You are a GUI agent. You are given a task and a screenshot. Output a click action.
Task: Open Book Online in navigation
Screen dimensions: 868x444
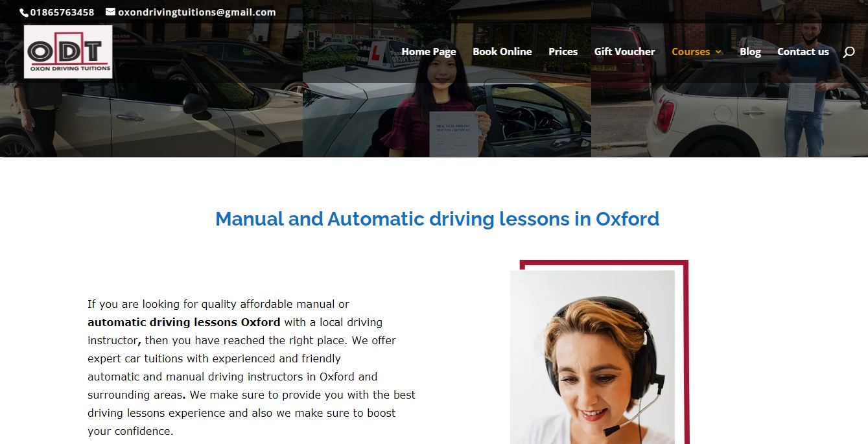tap(502, 52)
